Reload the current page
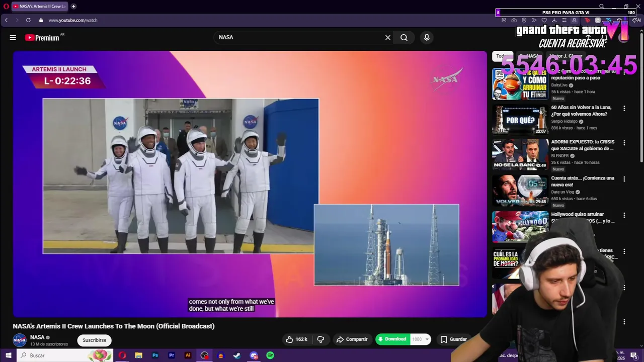 point(28,20)
